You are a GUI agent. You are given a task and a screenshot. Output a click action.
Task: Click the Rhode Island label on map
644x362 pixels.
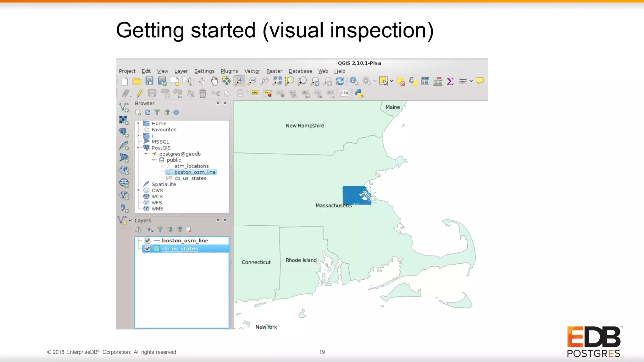(301, 260)
